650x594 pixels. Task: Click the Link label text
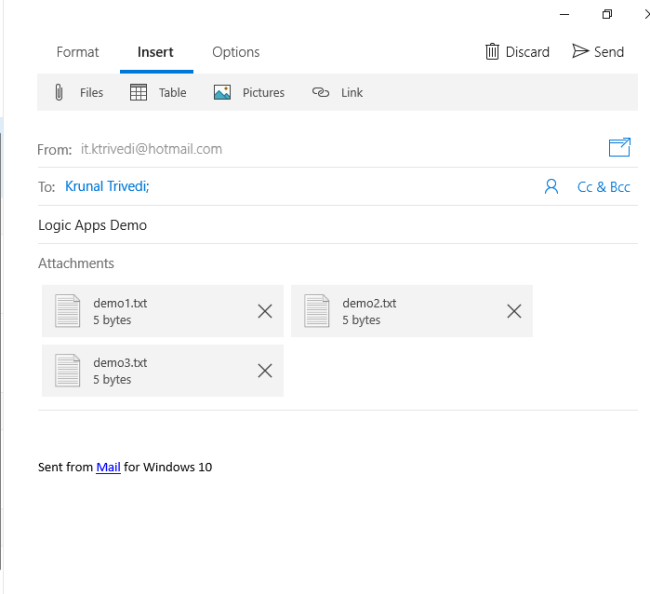click(352, 92)
